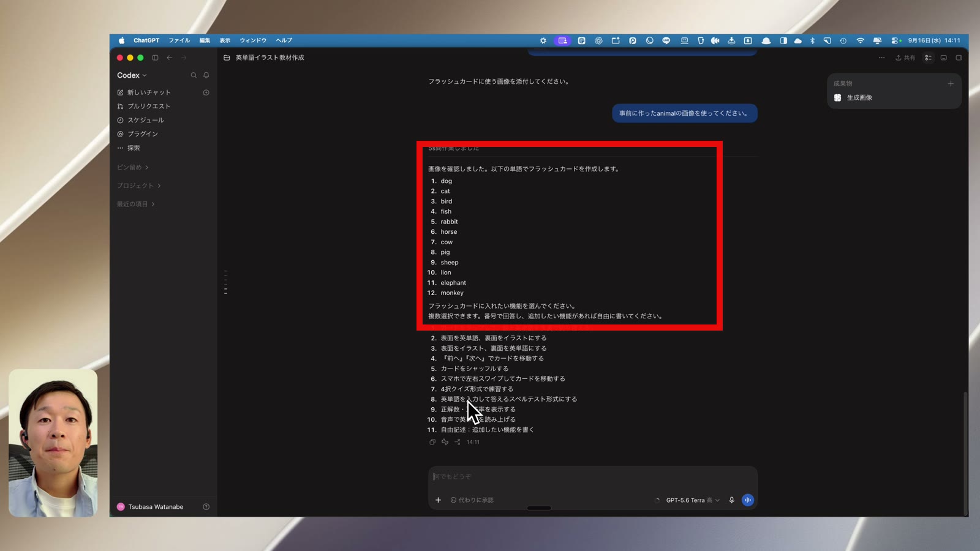Expand the ピン留め section

click(133, 167)
